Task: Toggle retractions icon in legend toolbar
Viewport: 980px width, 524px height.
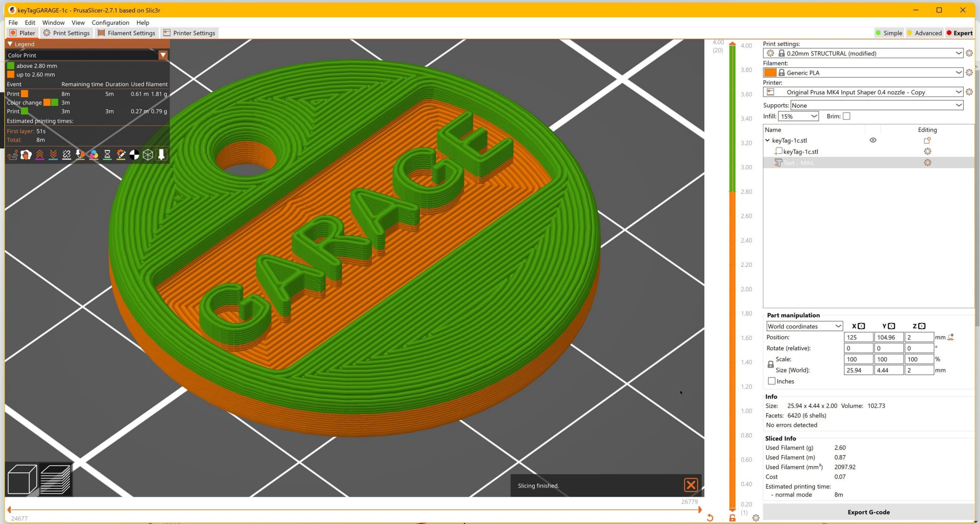Action: point(40,155)
